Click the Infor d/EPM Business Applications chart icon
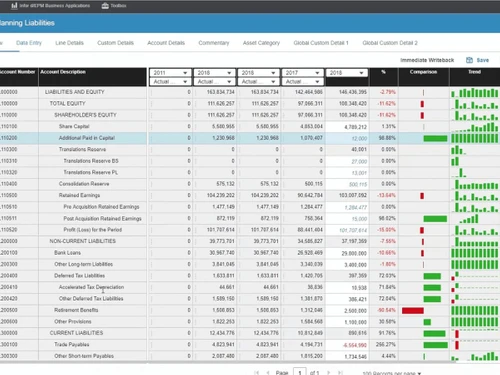The width and height of the screenshot is (500, 375). (14, 6)
